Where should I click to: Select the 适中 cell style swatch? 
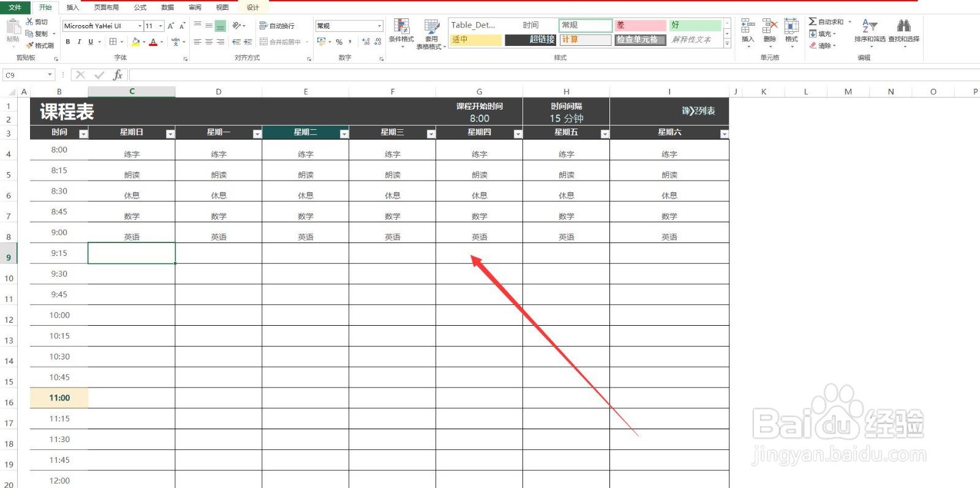pyautogui.click(x=476, y=39)
